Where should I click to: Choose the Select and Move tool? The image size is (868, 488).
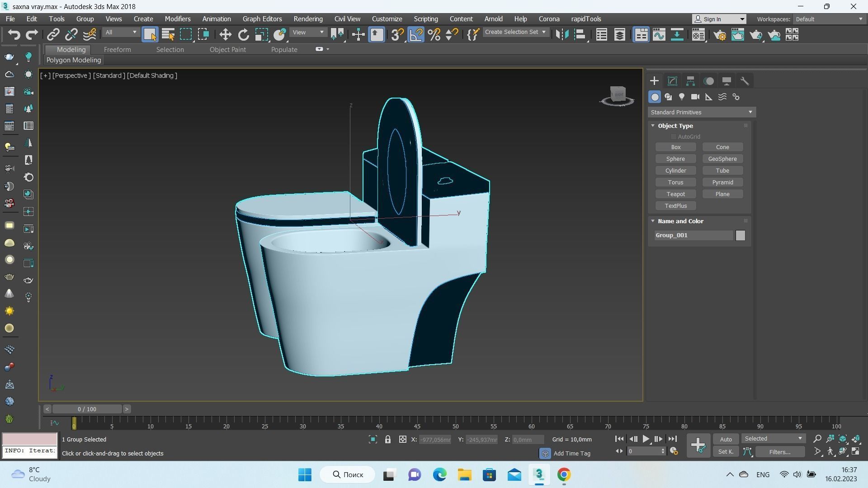[225, 35]
